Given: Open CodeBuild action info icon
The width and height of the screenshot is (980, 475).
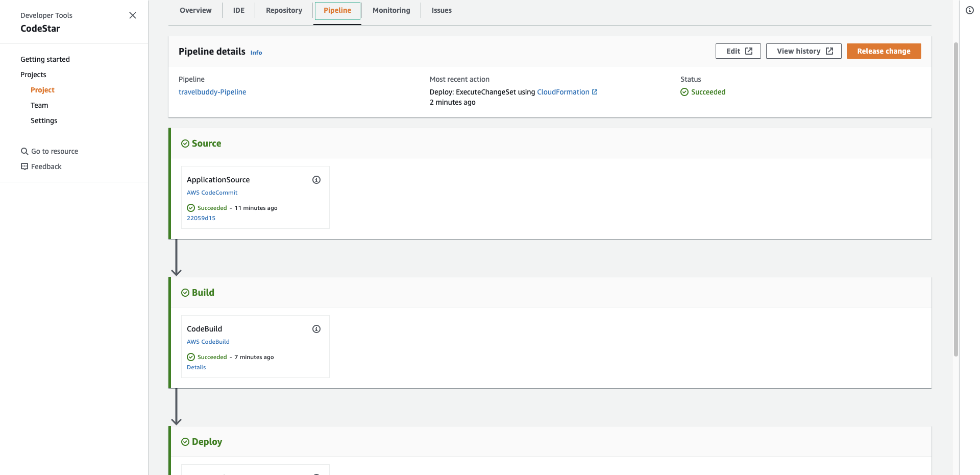Looking at the screenshot, I should tap(316, 329).
